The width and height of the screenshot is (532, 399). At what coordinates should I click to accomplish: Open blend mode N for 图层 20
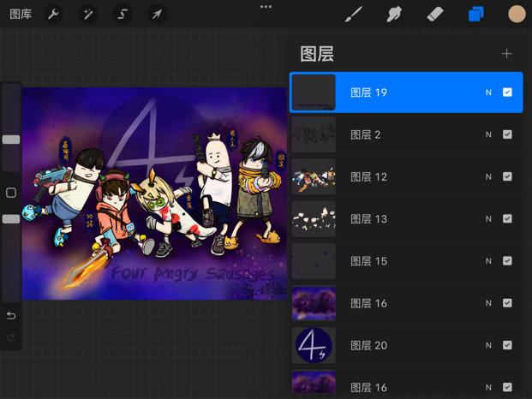tap(488, 345)
